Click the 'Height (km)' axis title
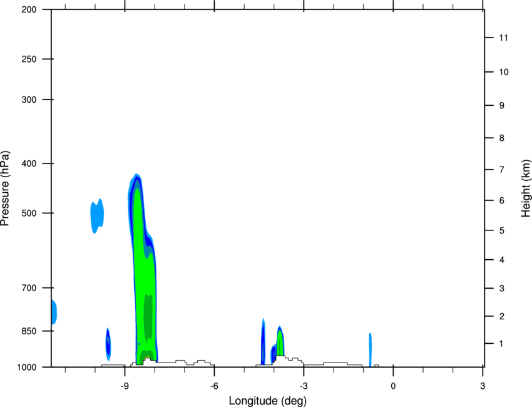This screenshot has height=407, width=532. click(x=526, y=188)
